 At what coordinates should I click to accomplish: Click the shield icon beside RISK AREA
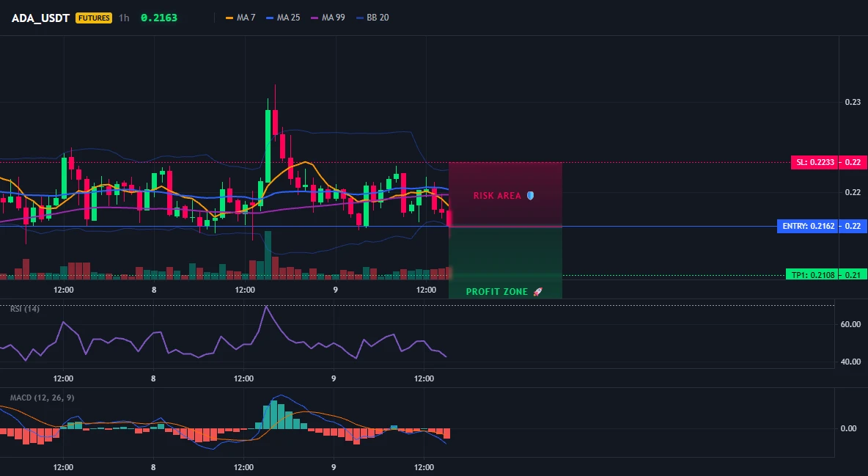pyautogui.click(x=530, y=196)
